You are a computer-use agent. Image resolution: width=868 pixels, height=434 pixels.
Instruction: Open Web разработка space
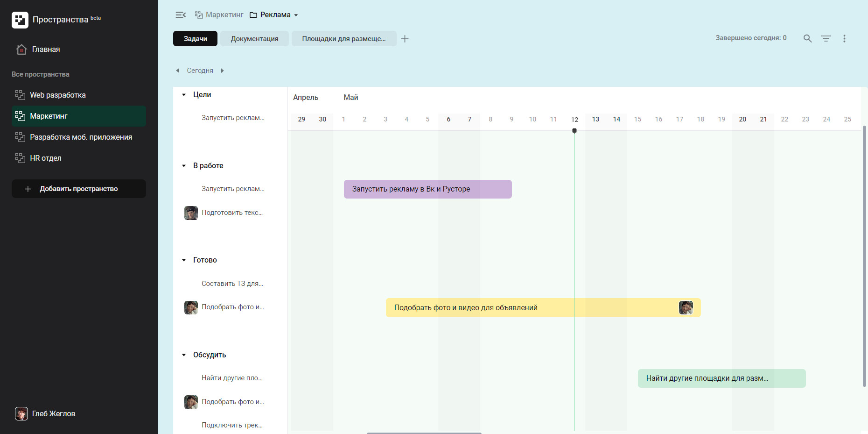[x=58, y=95]
